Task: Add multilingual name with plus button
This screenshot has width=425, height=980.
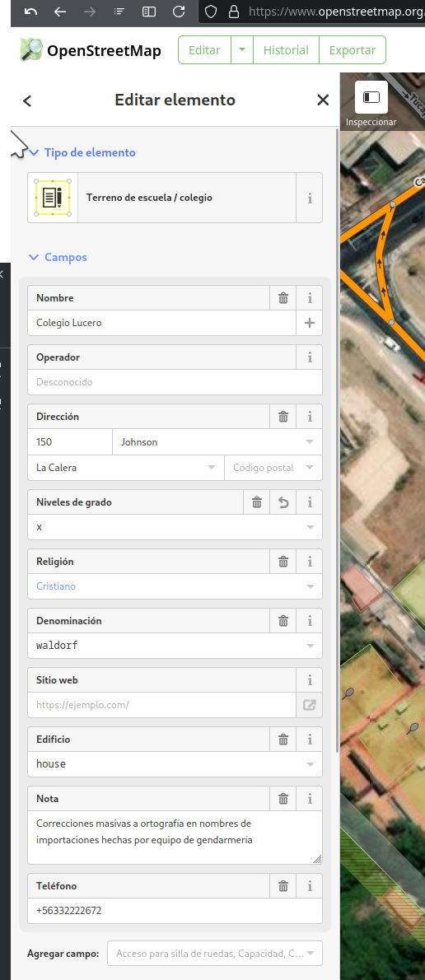Action: (310, 323)
